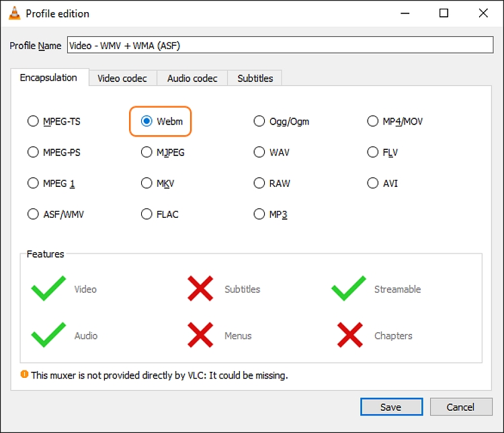Screen dimensions: 504x433
Task: Open the Audio codec tab
Action: click(192, 79)
